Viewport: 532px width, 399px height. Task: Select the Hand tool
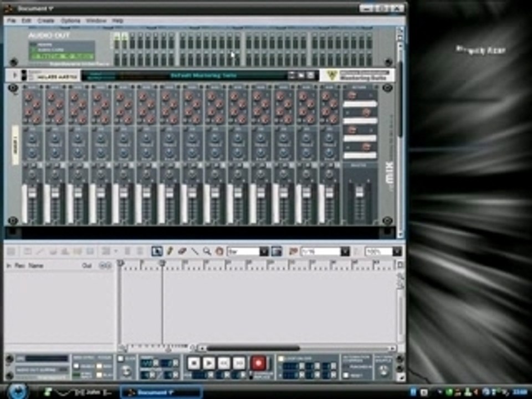point(219,251)
